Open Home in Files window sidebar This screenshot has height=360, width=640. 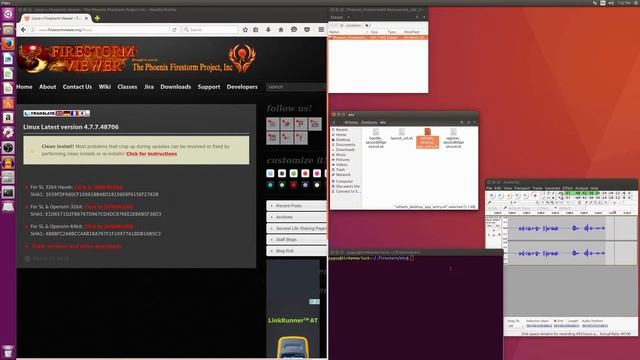tap(341, 135)
